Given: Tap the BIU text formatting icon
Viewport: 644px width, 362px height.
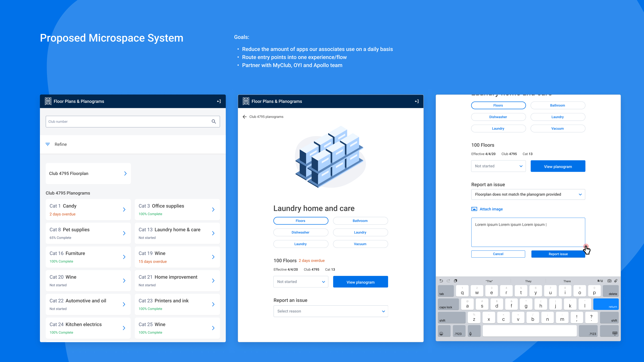Looking at the screenshot, I should [600, 281].
